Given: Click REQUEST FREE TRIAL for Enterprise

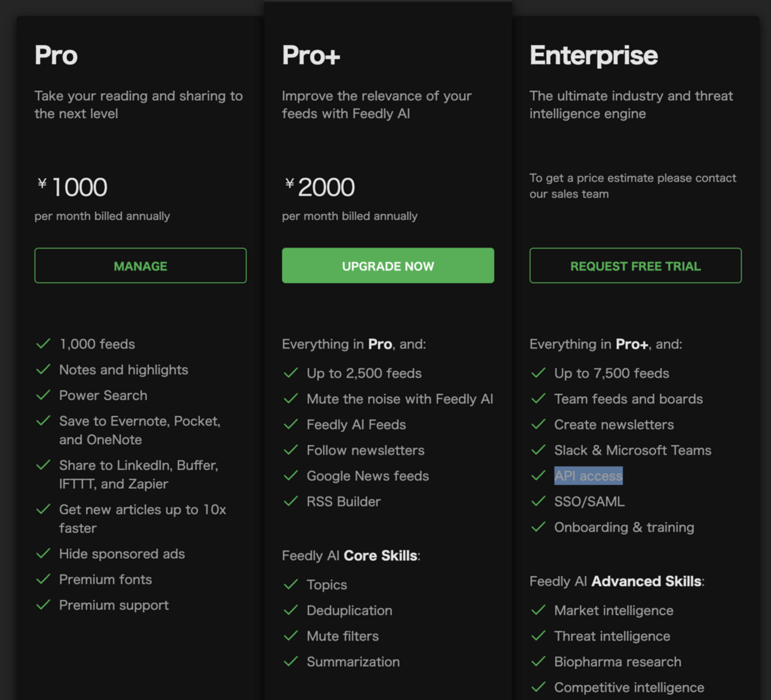Looking at the screenshot, I should tap(635, 266).
